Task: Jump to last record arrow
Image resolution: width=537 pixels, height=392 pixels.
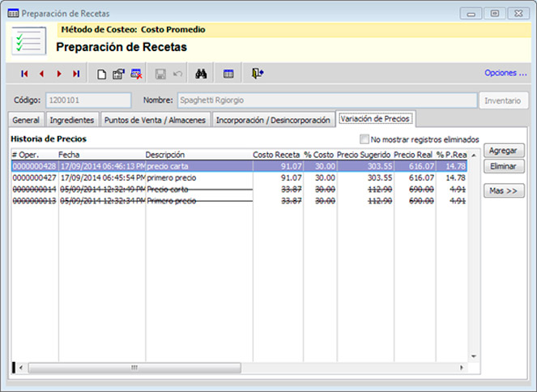Action: click(x=76, y=74)
